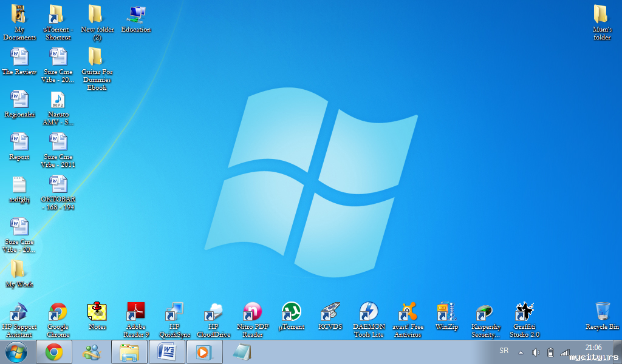Open the volume control in system tray
The width and height of the screenshot is (622, 364).
536,352
